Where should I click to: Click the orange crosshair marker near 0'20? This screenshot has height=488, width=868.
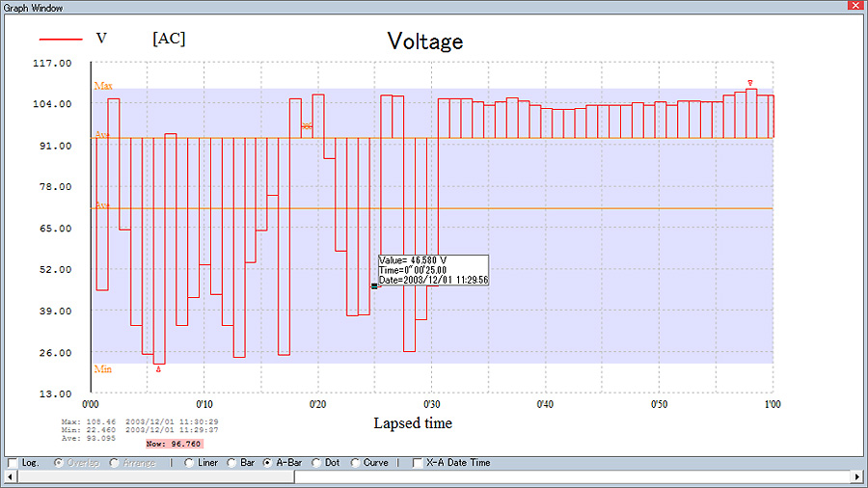coord(307,125)
